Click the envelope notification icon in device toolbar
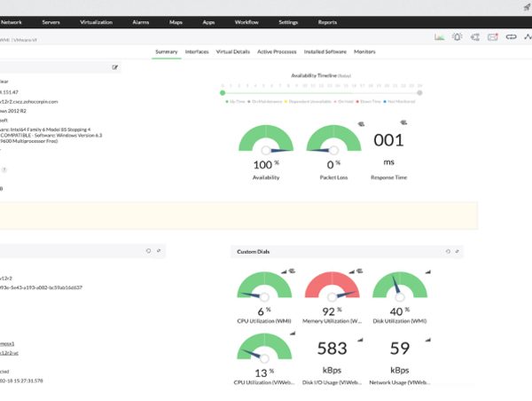The width and height of the screenshot is (532, 401). pos(493,36)
